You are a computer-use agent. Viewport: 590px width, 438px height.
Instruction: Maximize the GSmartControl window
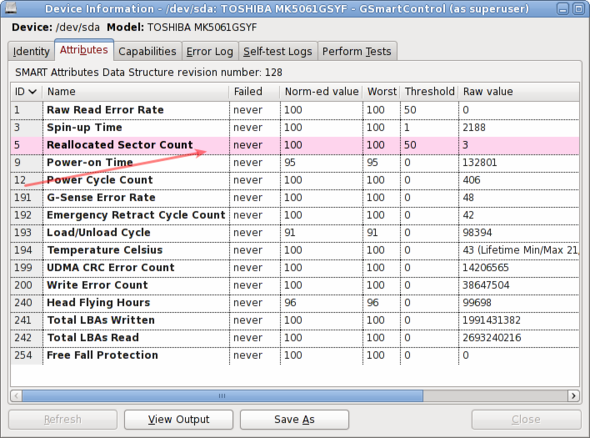click(579, 9)
